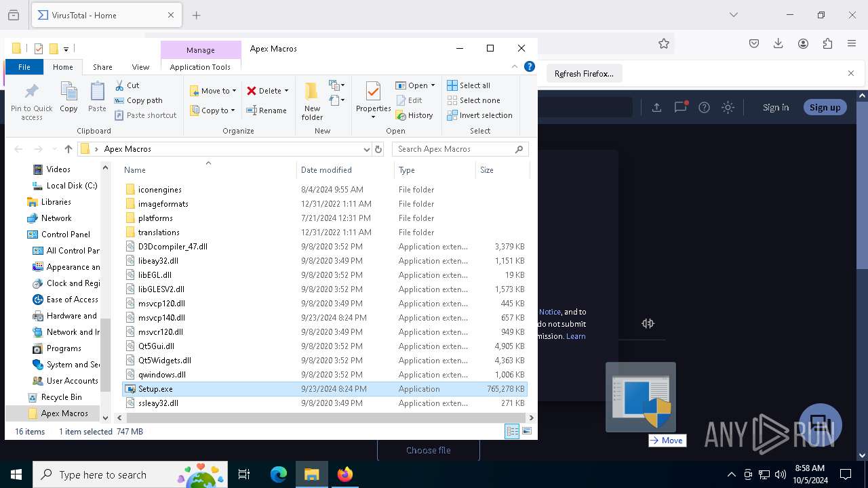Select the Setup.exe file
The image size is (868, 488).
(x=325, y=389)
